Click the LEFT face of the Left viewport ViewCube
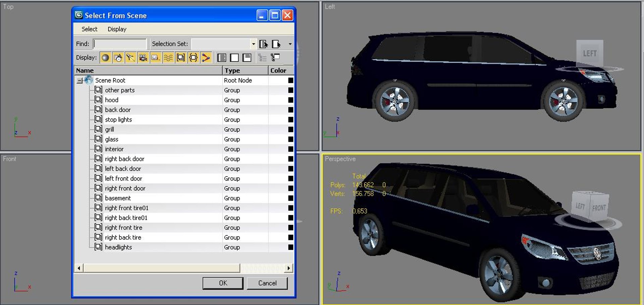This screenshot has width=644, height=305. tap(590, 54)
